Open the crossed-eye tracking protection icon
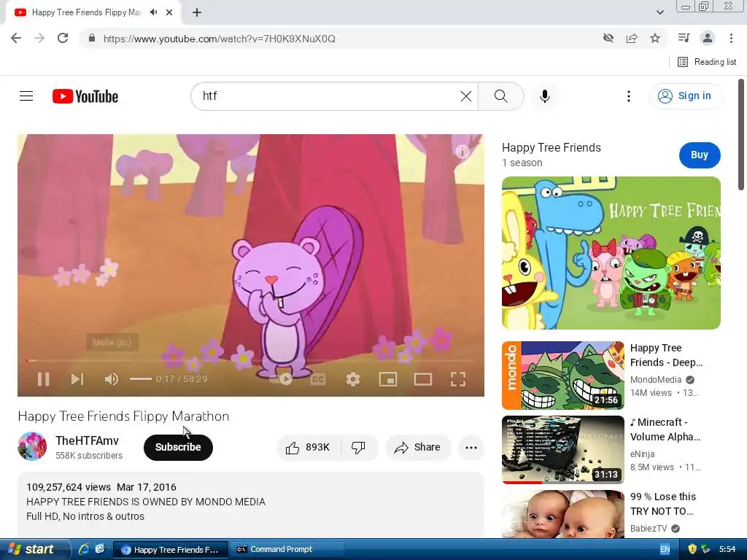The image size is (747, 560). pos(608,38)
